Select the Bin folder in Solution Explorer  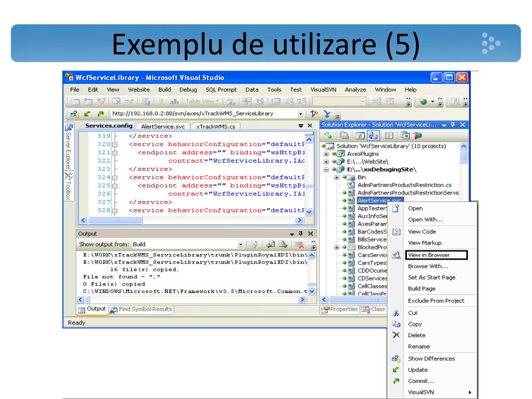coord(362,177)
